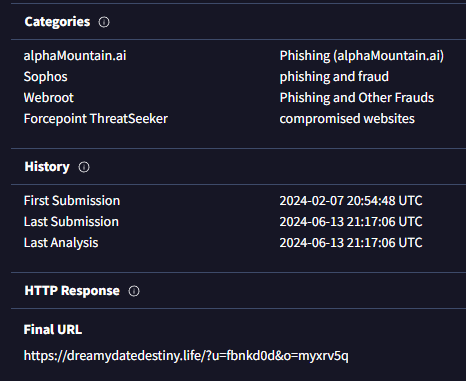Select the HTTP Response section heading

tap(72, 291)
